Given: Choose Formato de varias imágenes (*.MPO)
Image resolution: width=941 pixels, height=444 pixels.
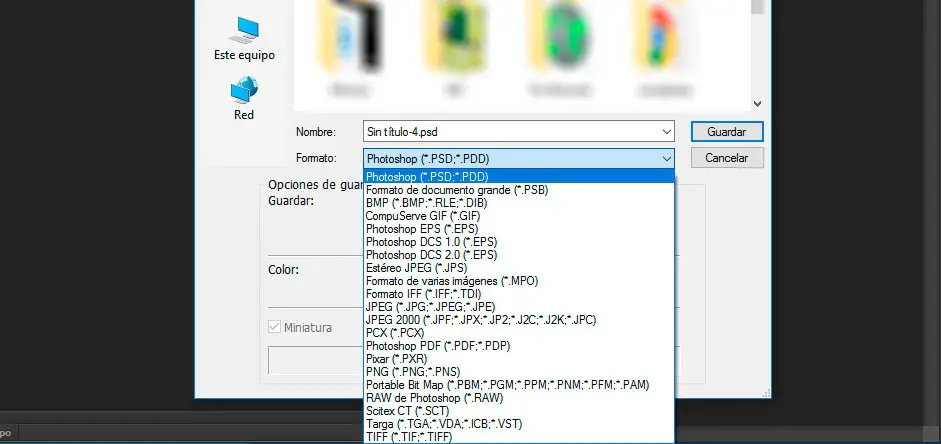Looking at the screenshot, I should pyautogui.click(x=519, y=281).
